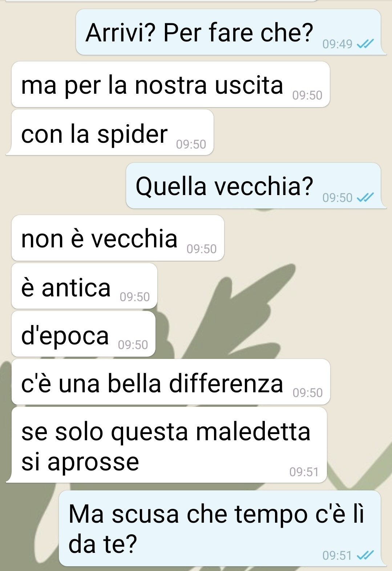Click the 09:50 timestamp beside 'è antica'
Screen dimensions: 392x571
135,297
